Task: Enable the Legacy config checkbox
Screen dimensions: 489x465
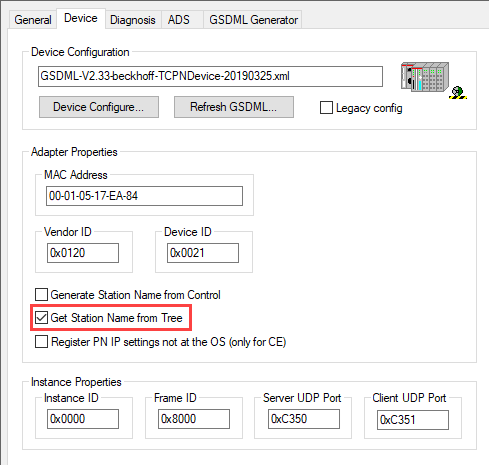Action: pos(326,108)
